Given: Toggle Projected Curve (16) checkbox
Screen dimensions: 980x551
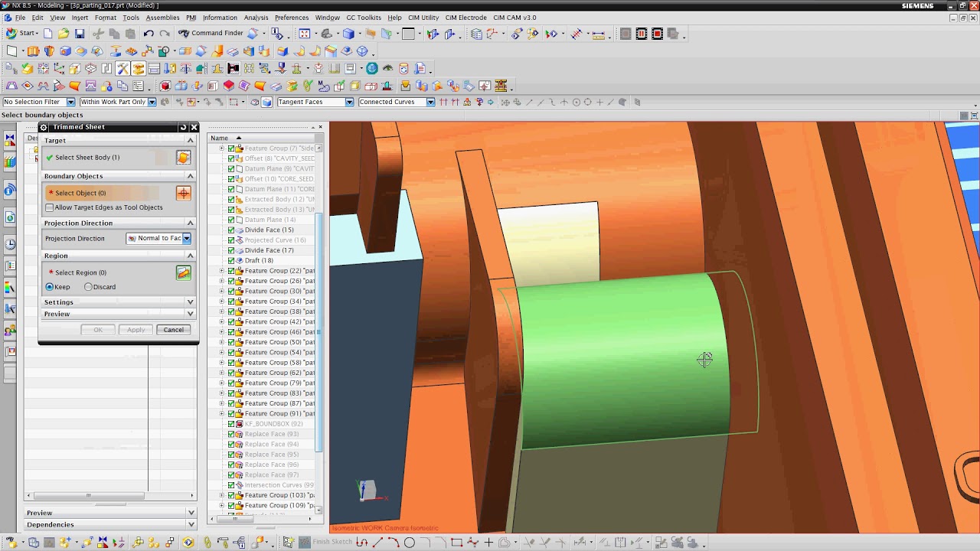Looking at the screenshot, I should point(231,240).
